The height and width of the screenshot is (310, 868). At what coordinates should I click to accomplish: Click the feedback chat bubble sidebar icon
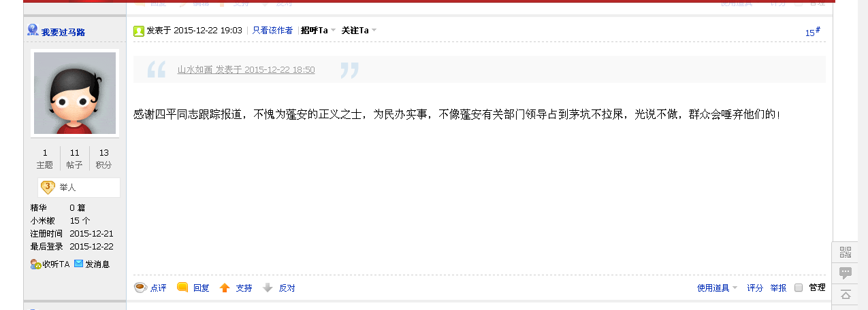846,273
